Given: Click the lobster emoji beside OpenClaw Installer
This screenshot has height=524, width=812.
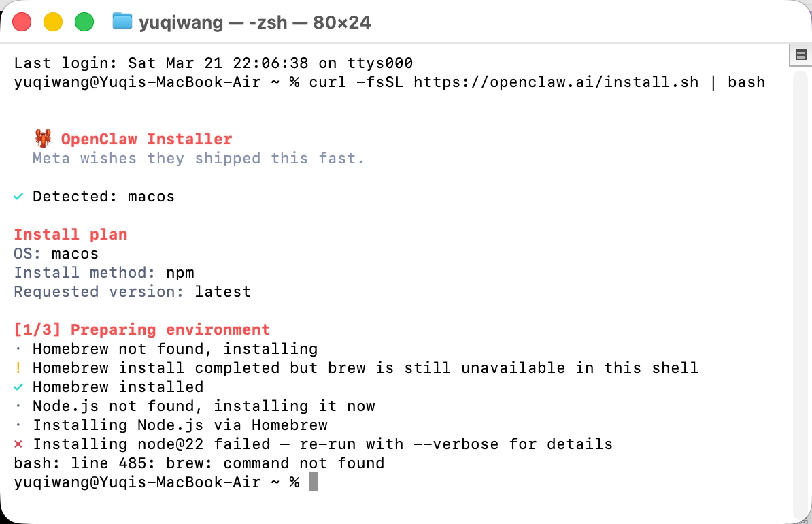Looking at the screenshot, I should 43,139.
